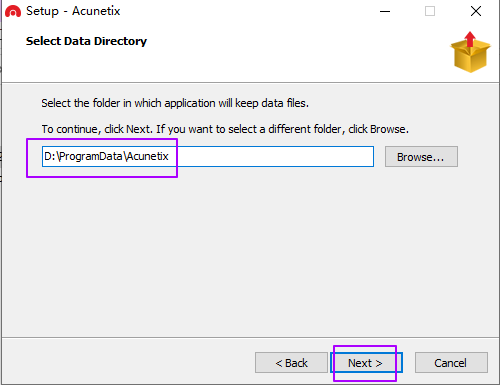This screenshot has width=500, height=385.
Task: Click the Acunetix logo icon in title bar
Action: point(13,11)
